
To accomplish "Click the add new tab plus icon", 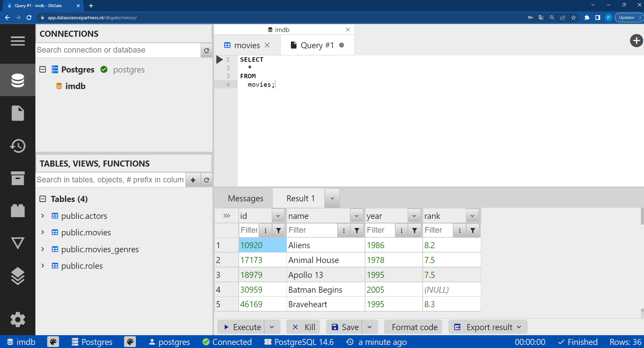I will pyautogui.click(x=636, y=41).
